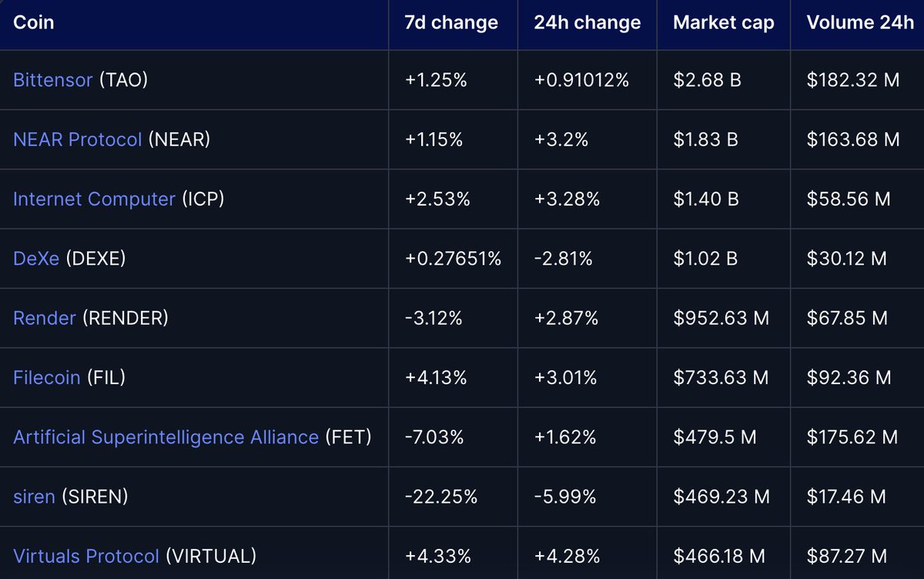
Task: Click the siren coin link
Action: point(34,497)
